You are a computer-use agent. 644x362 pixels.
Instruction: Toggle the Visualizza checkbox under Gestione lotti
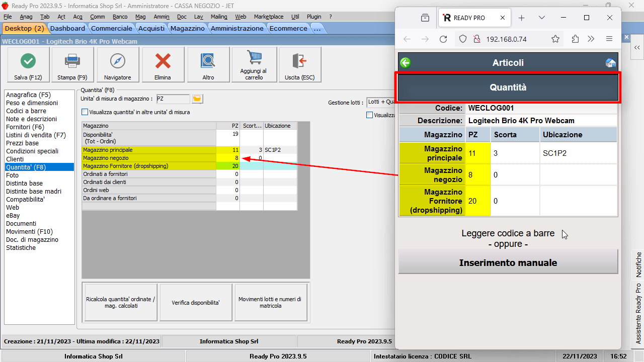pyautogui.click(x=370, y=115)
